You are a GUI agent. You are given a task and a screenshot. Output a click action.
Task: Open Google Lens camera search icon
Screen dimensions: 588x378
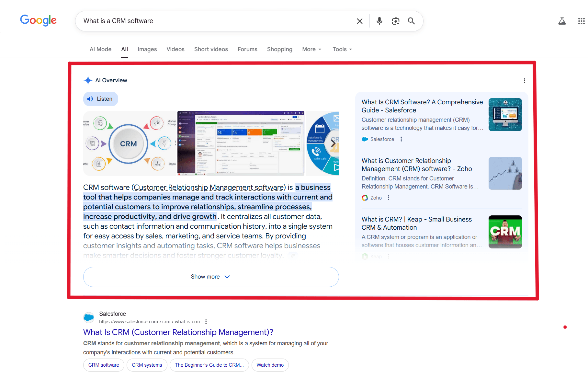click(x=395, y=21)
